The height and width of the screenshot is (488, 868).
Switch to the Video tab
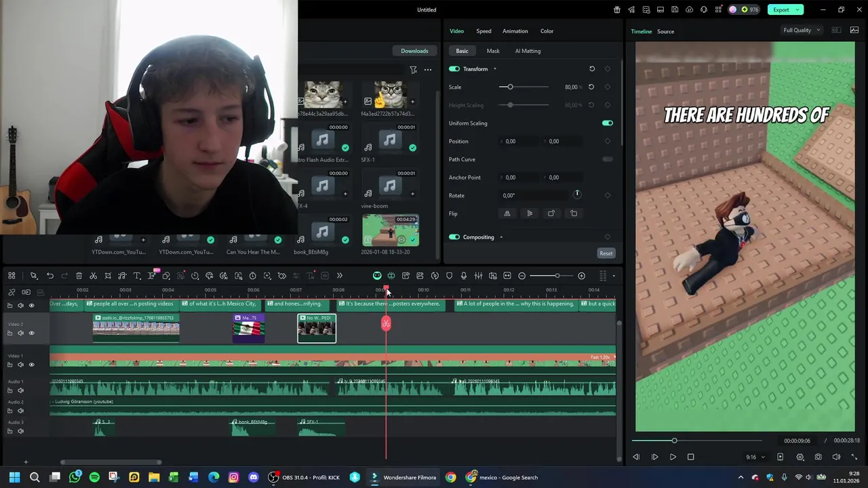[x=456, y=30]
